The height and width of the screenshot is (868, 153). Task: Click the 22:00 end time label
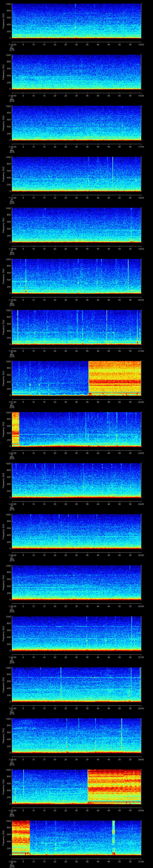coord(141,402)
